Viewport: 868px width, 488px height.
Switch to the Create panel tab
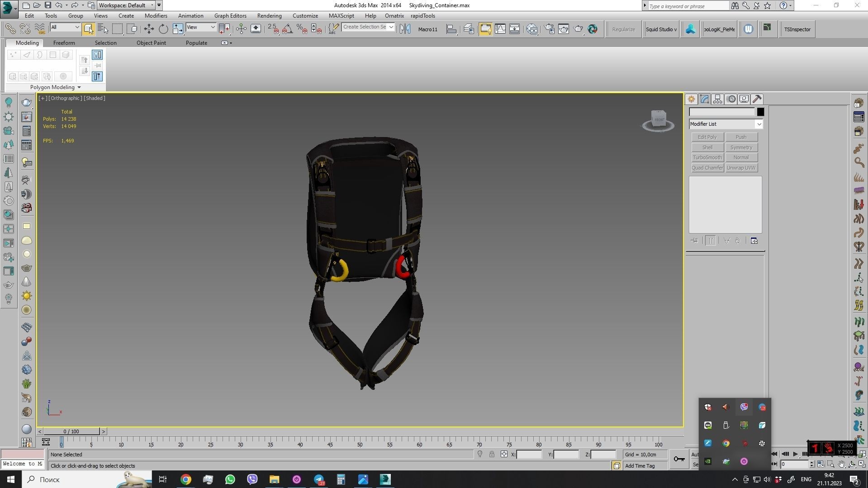point(691,99)
